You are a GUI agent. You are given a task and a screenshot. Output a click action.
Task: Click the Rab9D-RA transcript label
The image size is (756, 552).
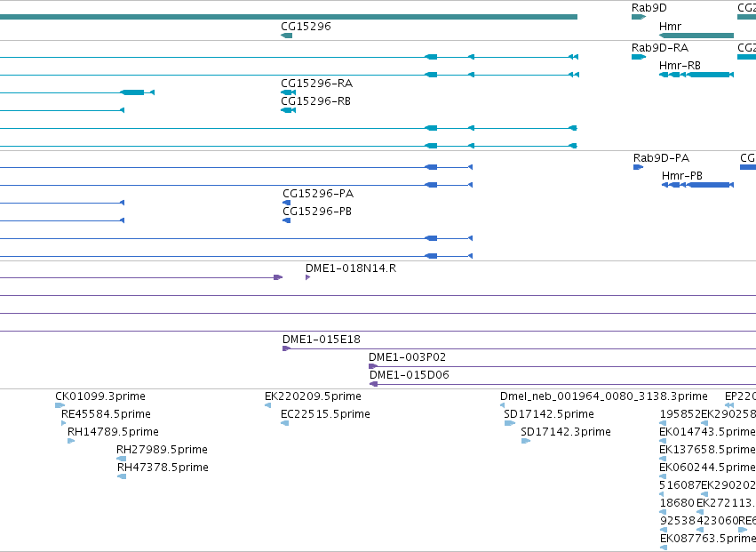(x=659, y=47)
